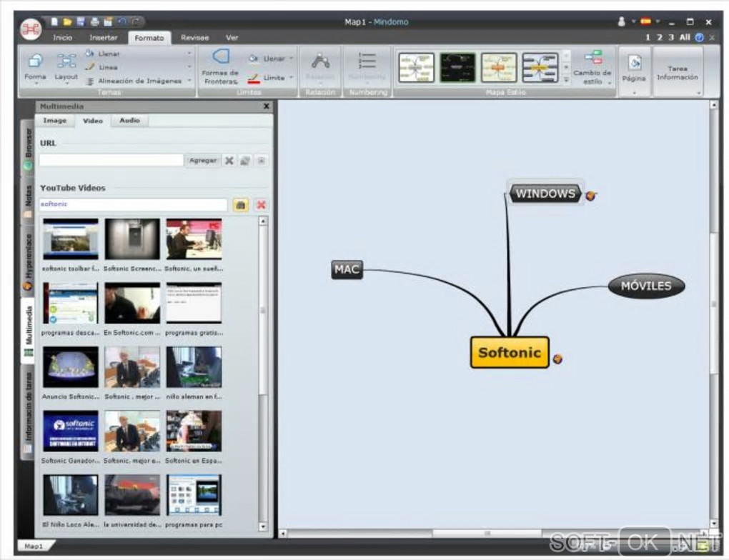Image resolution: width=729 pixels, height=560 pixels.
Task: Select the Video tab in Multimedia
Action: click(x=92, y=121)
